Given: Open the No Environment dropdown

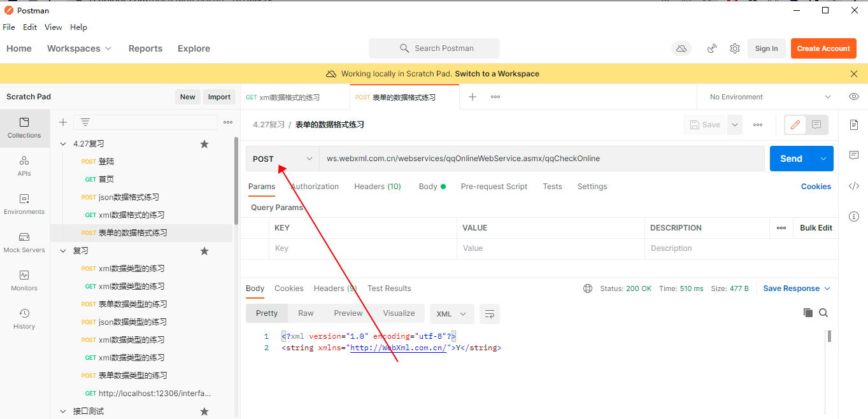Looking at the screenshot, I should pos(771,97).
